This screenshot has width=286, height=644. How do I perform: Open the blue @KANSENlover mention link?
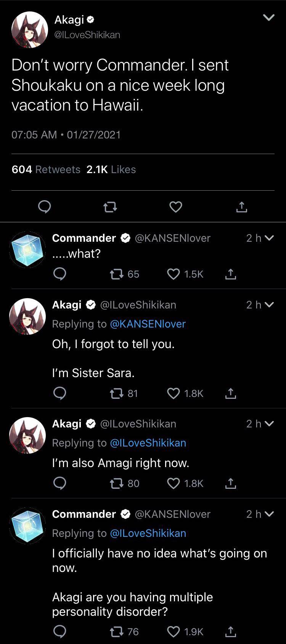tap(148, 324)
